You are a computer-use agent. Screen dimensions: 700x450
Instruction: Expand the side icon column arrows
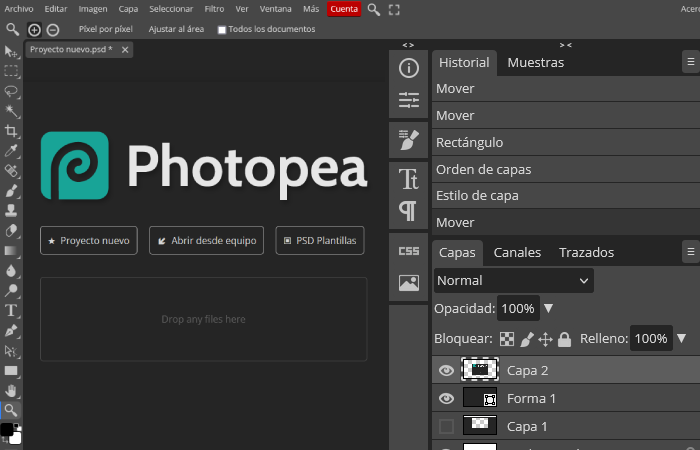click(x=408, y=45)
